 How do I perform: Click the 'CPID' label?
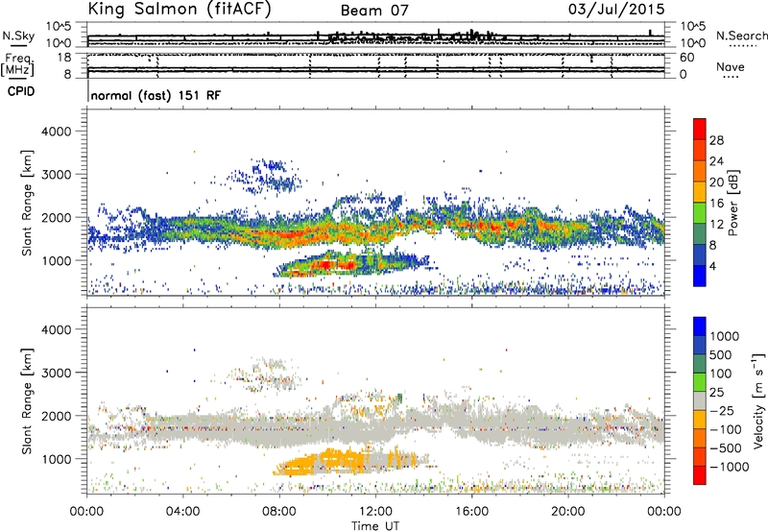[21, 91]
